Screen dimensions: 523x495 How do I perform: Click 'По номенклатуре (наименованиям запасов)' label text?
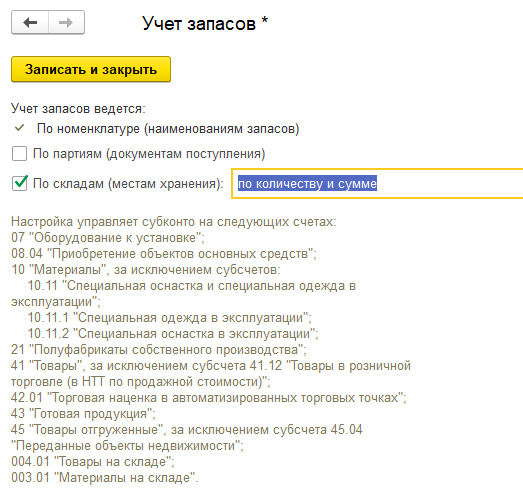pyautogui.click(x=168, y=128)
